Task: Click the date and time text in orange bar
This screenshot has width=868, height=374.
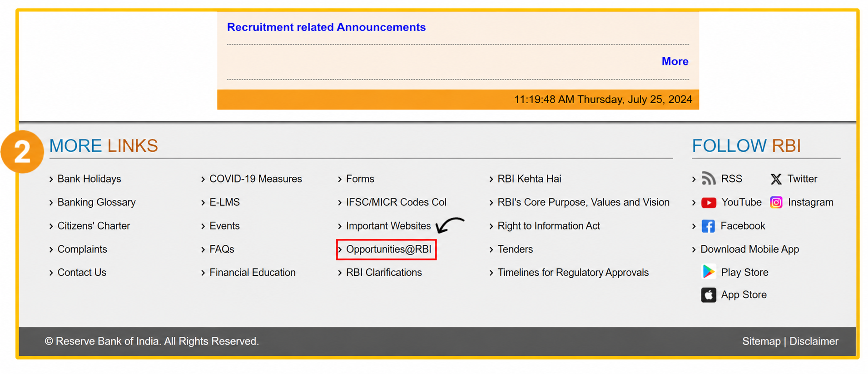Action: [603, 100]
